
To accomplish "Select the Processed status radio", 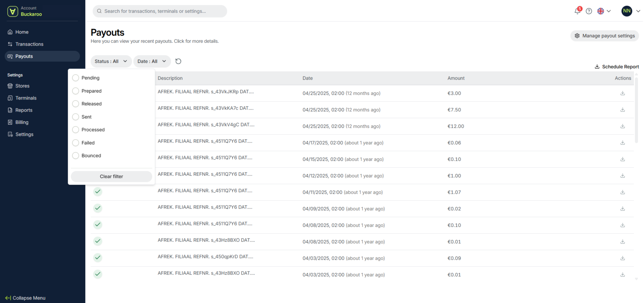I will [x=76, y=130].
